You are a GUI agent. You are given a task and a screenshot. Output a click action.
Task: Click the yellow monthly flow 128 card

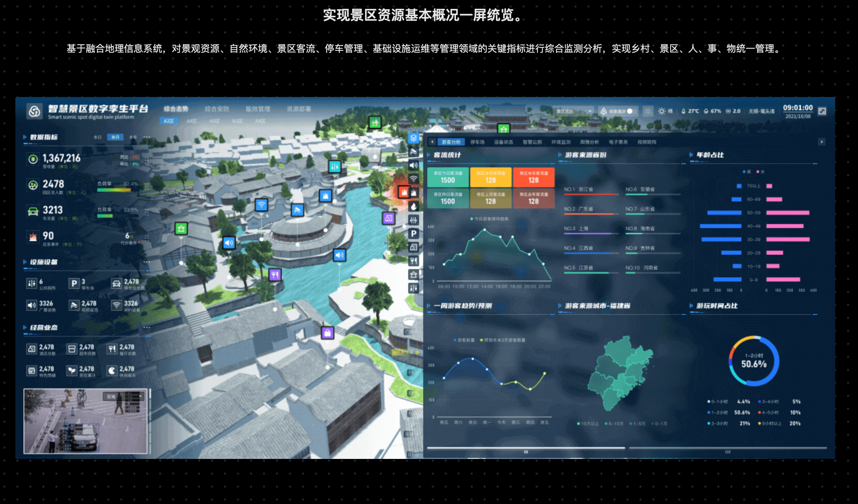point(491,177)
